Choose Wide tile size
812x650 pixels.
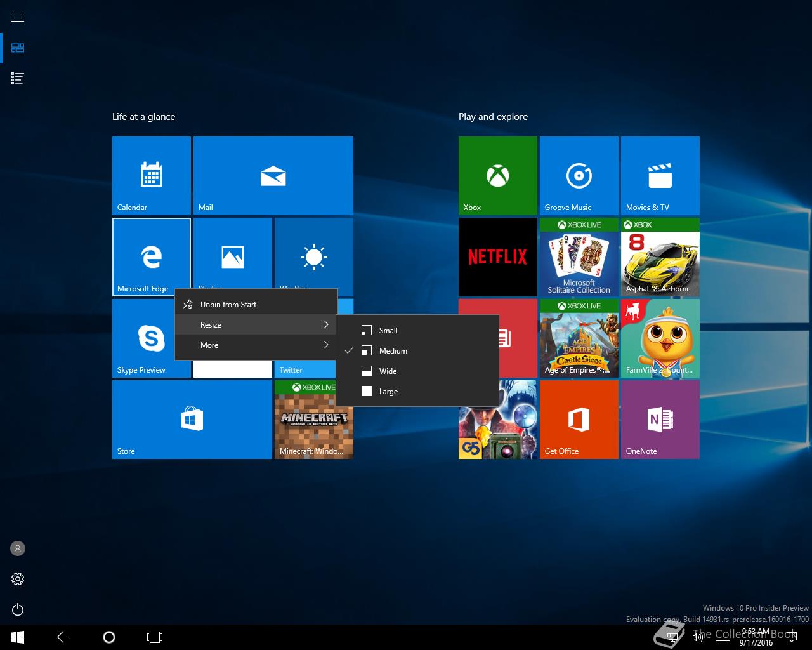click(417, 371)
